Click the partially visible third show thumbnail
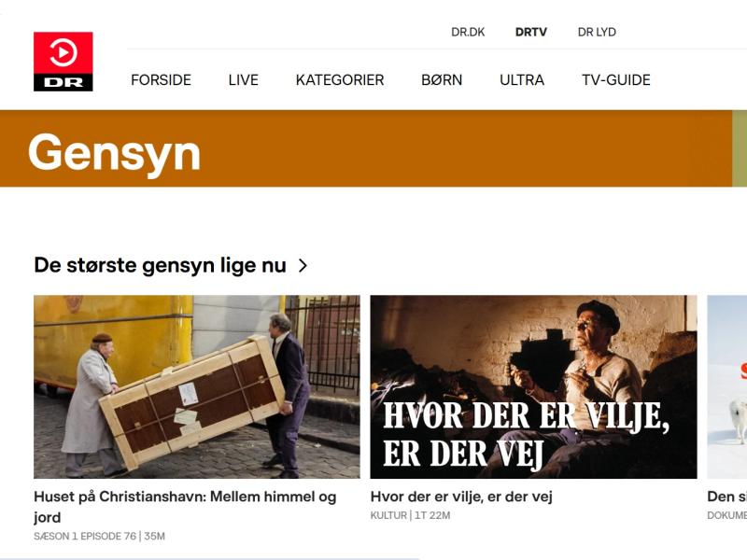This screenshot has height=560, width=747. (727, 386)
